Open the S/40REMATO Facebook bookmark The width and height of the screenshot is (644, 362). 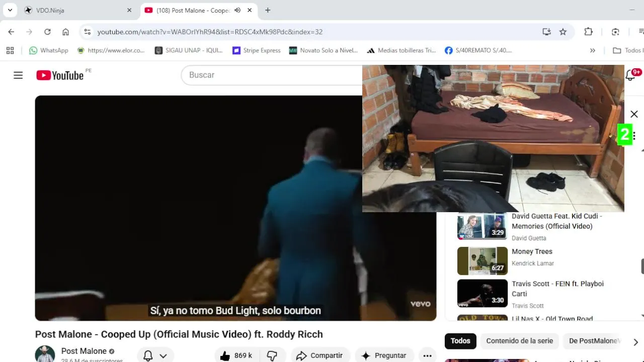pos(478,50)
